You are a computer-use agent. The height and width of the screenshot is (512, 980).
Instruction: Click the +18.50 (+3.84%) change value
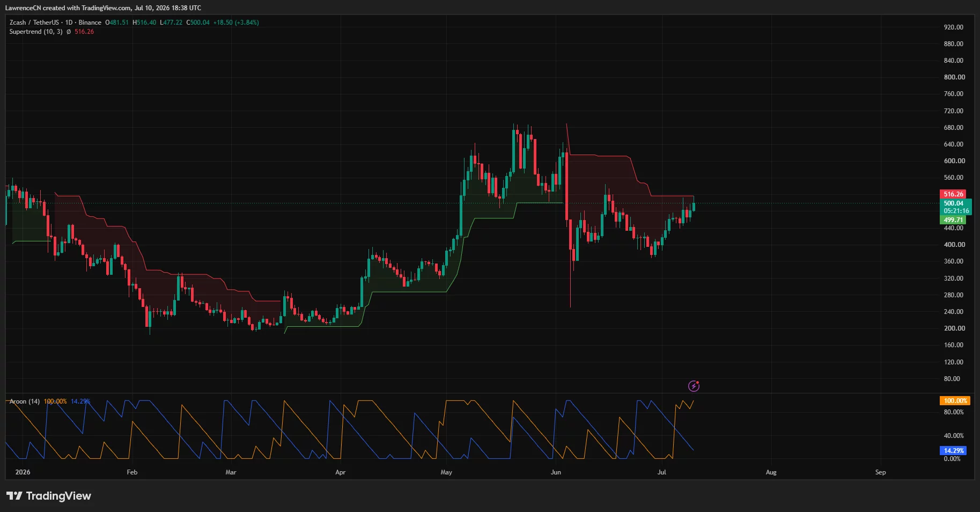point(236,23)
